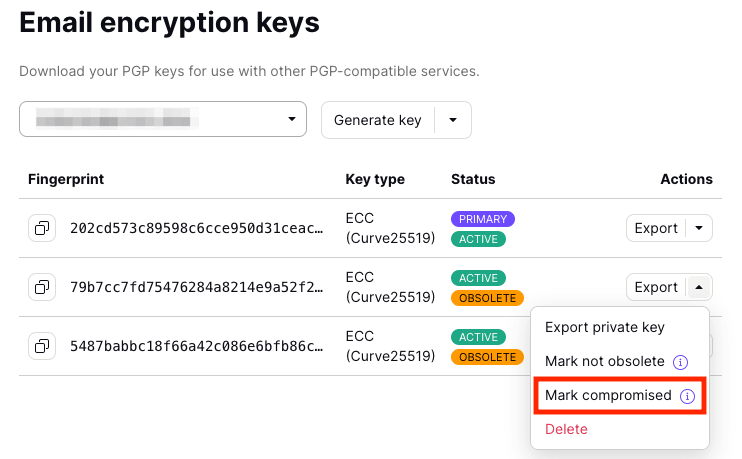Select Delete from the key menu
The width and height of the screenshot is (742, 459).
566,429
